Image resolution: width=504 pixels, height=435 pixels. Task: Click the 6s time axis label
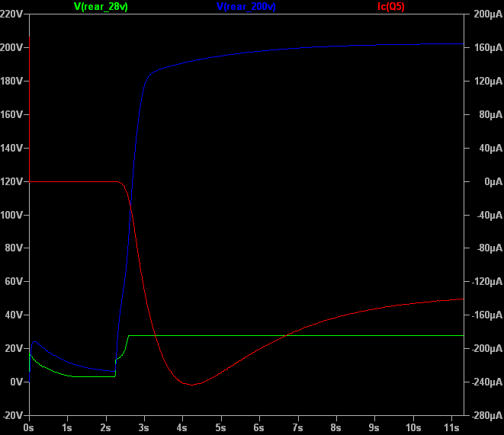[x=258, y=427]
